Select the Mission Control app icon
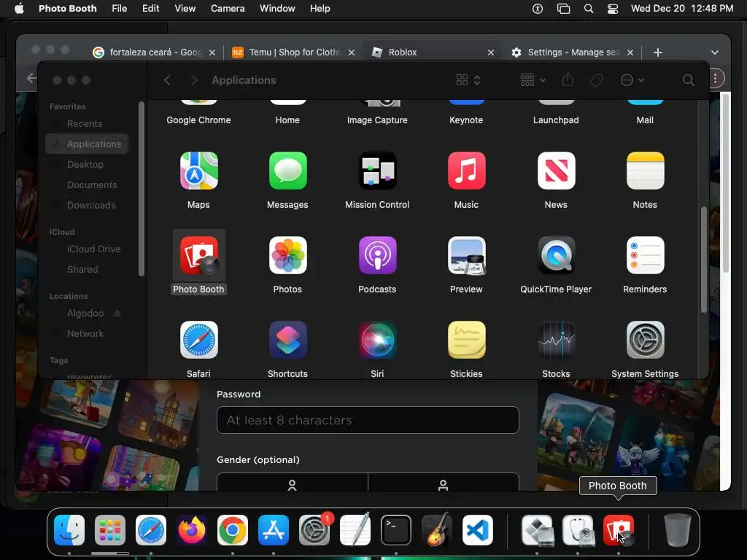Viewport: 747px width, 560px height. click(x=377, y=171)
